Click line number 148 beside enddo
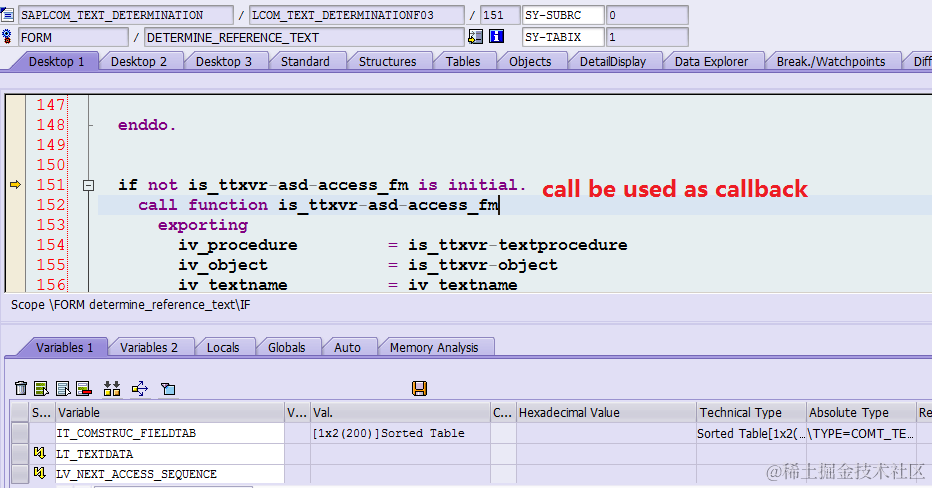Viewport: 932px width, 488px height. pos(51,125)
